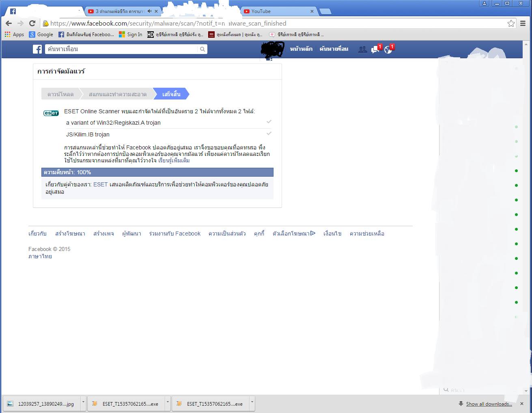Go back to the previous page

click(x=9, y=23)
